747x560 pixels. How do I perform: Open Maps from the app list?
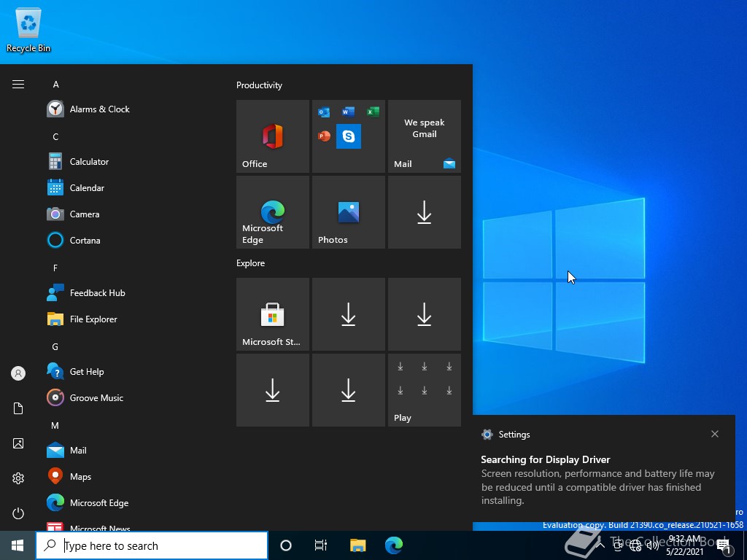(x=80, y=477)
